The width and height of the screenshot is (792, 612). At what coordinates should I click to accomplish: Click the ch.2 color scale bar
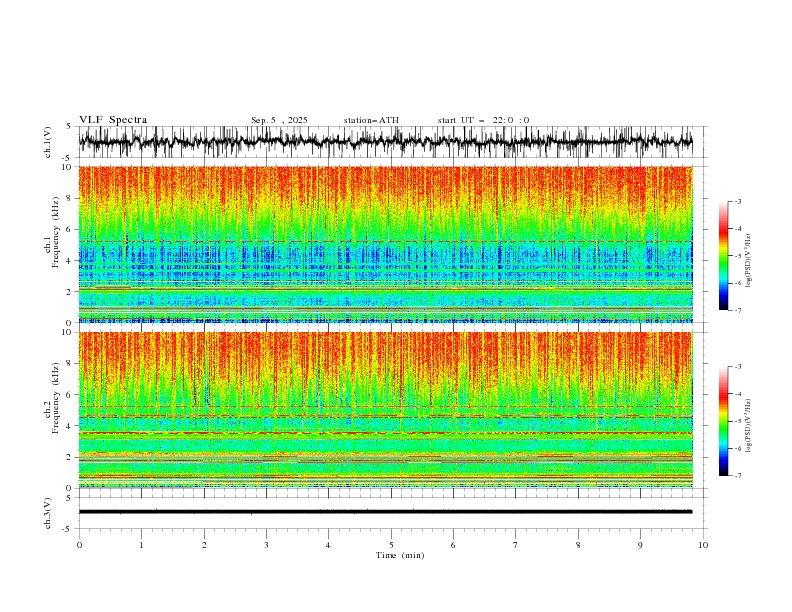[x=723, y=421]
